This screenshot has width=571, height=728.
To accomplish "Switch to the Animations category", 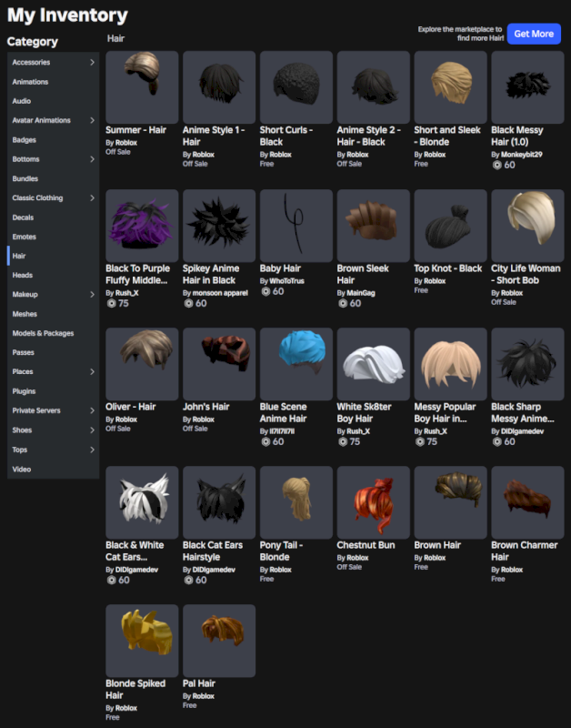I will (x=30, y=82).
